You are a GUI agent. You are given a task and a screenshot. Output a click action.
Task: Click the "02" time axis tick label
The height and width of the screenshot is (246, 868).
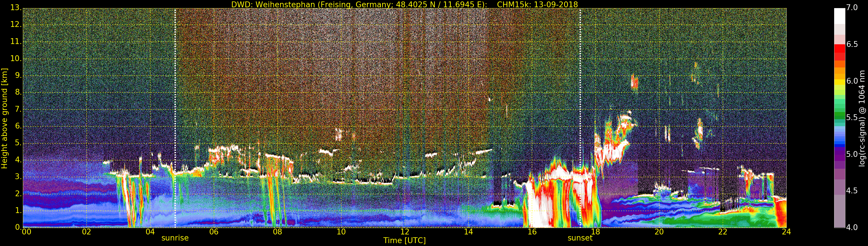(87, 232)
